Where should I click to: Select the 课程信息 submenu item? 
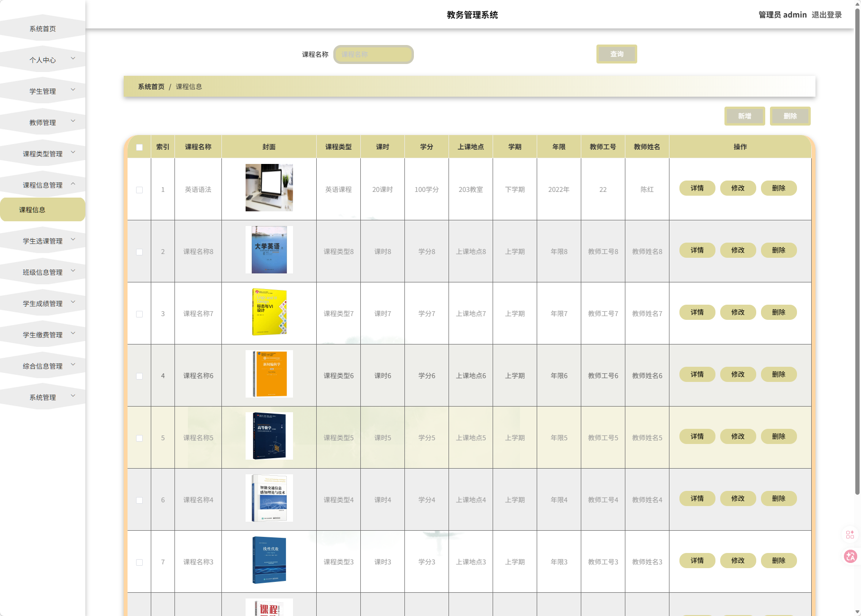[43, 209]
